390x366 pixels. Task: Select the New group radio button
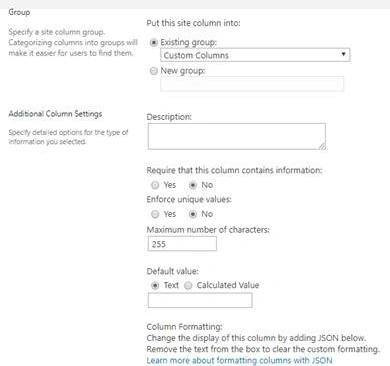point(154,71)
